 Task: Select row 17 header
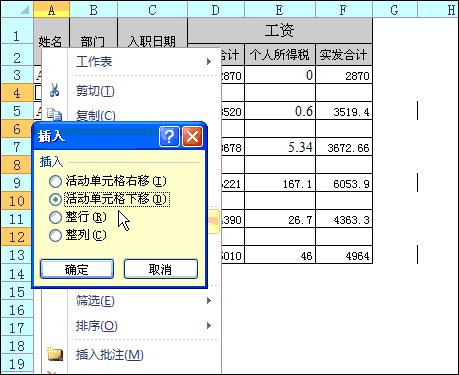(17, 327)
